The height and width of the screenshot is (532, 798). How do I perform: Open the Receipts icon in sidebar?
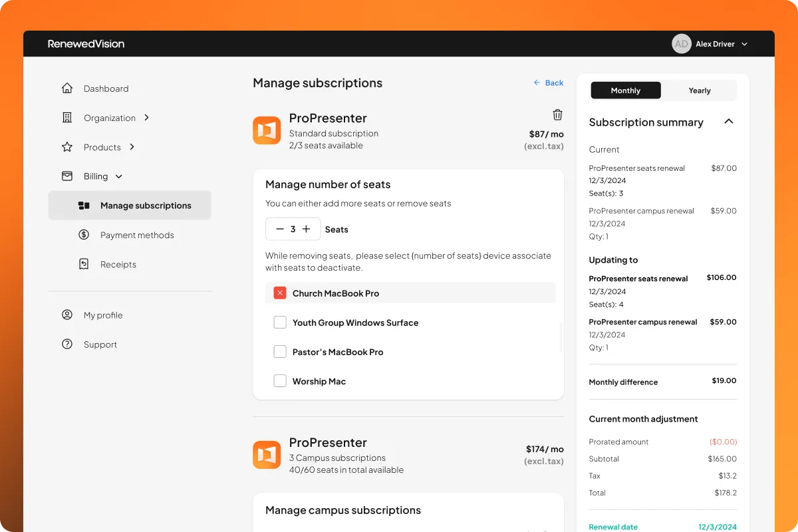click(84, 264)
